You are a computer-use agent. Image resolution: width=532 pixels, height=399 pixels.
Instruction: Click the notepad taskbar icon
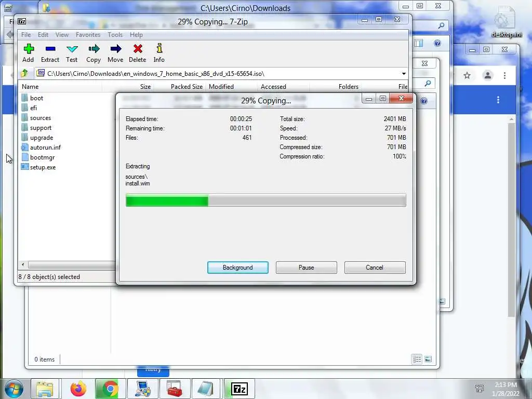pos(206,389)
